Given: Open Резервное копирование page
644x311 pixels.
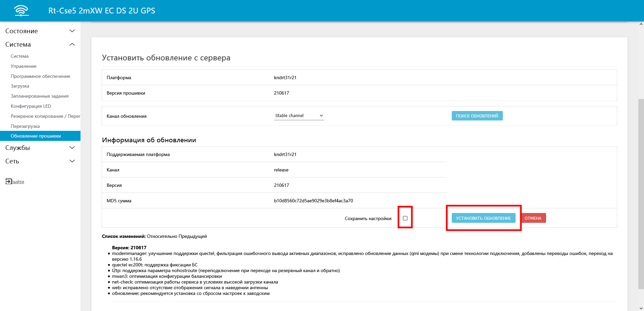Looking at the screenshot, I should (x=46, y=116).
